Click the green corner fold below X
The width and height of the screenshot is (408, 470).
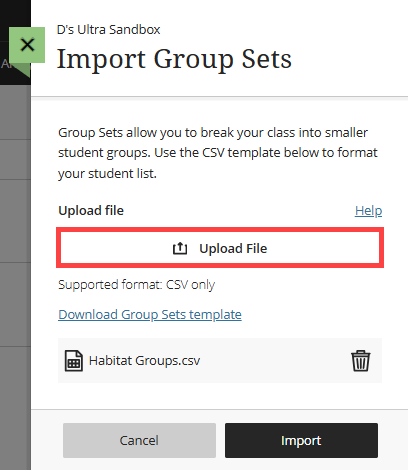click(23, 70)
